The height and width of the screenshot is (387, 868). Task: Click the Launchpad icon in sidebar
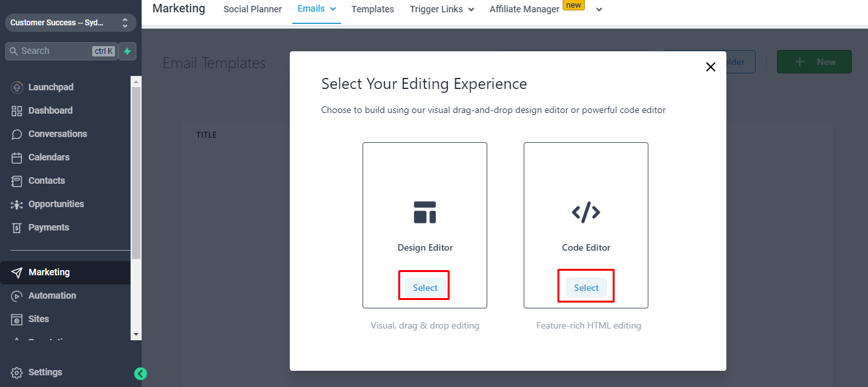point(17,87)
